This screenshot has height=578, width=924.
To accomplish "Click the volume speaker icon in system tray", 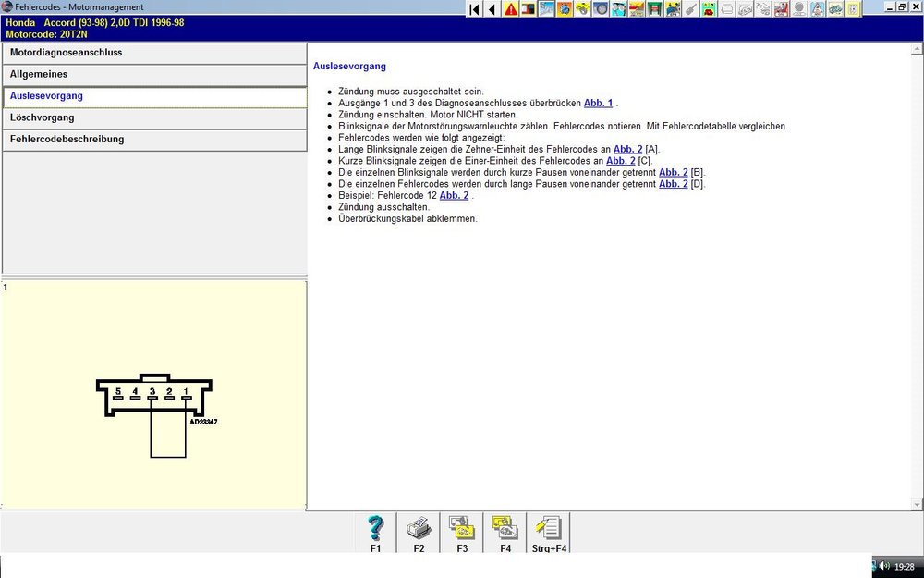I will click(884, 566).
